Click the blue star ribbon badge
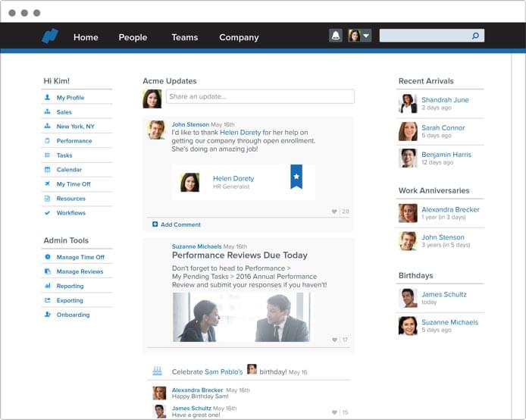Image resolution: width=526 pixels, height=420 pixels. (x=296, y=177)
